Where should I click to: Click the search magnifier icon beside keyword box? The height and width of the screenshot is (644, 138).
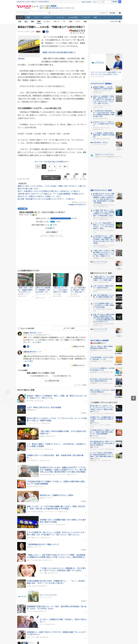tap(49, 13)
